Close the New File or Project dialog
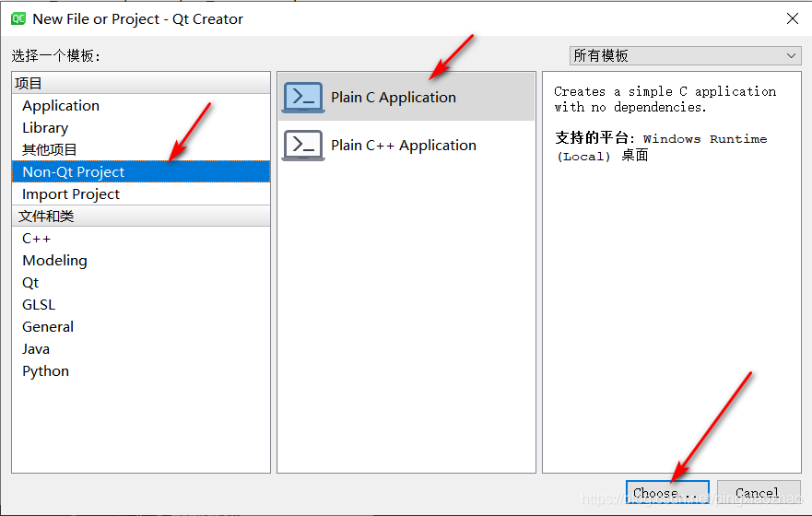The image size is (812, 516). click(793, 19)
